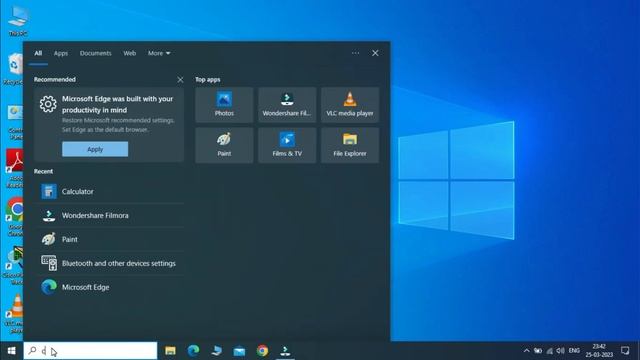Open Wondershare Filmora from Recent list
Screen dimensions: 640x360
coord(109,216)
